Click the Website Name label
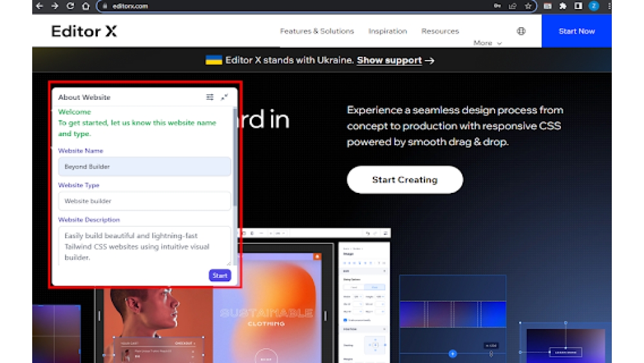Image resolution: width=644 pixels, height=363 pixels. click(x=80, y=151)
